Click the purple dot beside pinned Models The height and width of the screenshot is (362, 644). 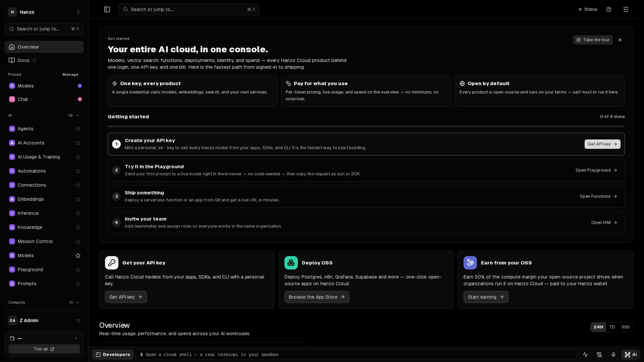(80, 86)
